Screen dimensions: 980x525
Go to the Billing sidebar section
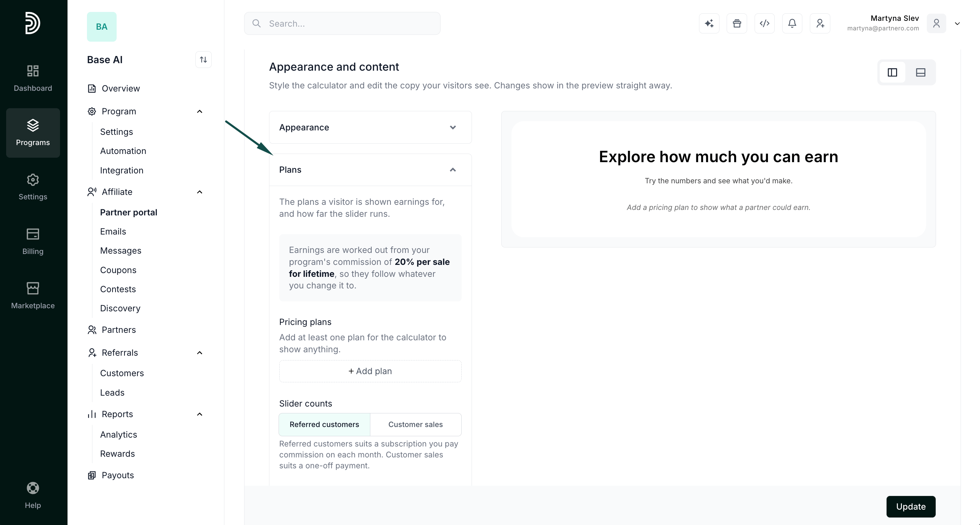pos(33,241)
